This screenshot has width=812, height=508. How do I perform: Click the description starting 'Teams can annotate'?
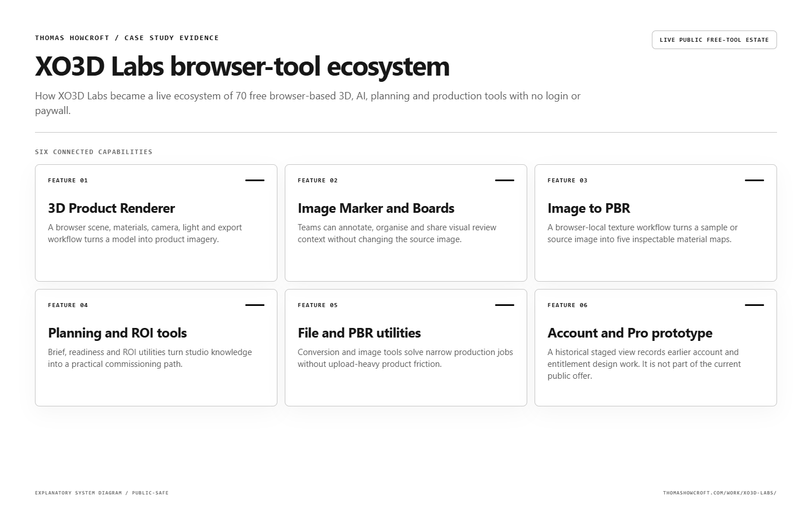pyautogui.click(x=397, y=233)
